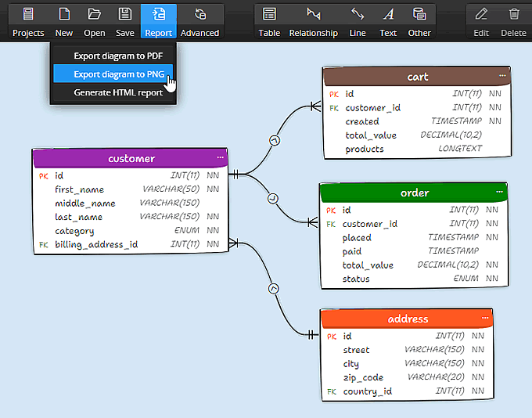Select the Text tool
532x418 pixels.
tap(388, 21)
